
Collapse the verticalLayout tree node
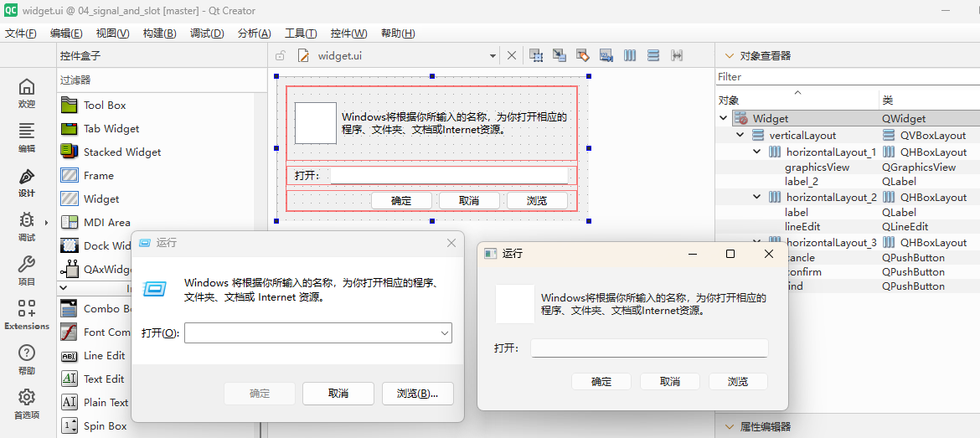(x=740, y=135)
